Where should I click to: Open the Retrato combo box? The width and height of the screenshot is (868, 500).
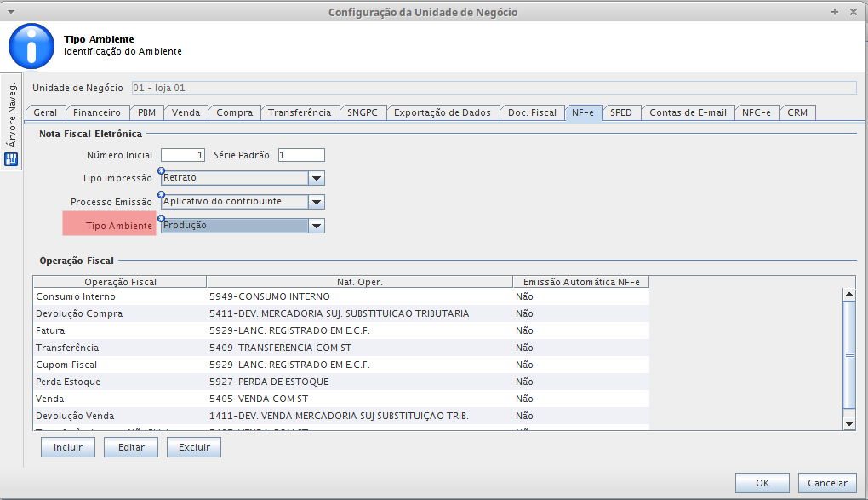coord(243,178)
